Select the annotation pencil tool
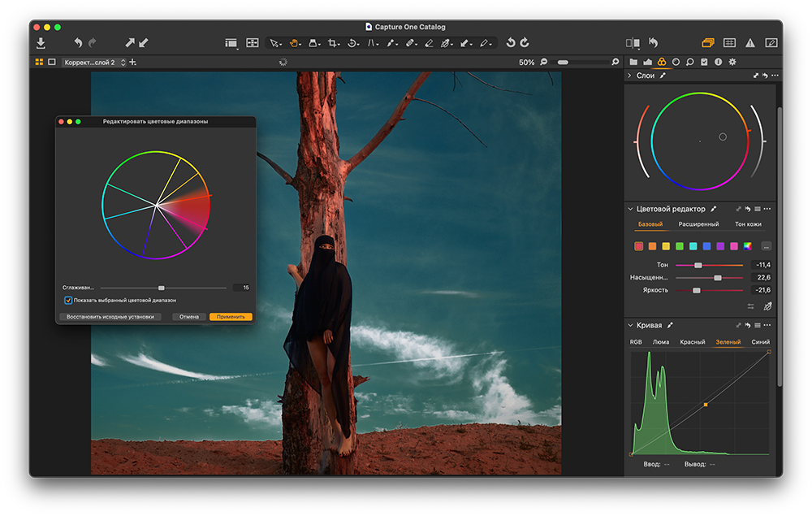Image resolution: width=812 pixels, height=516 pixels. (485, 43)
